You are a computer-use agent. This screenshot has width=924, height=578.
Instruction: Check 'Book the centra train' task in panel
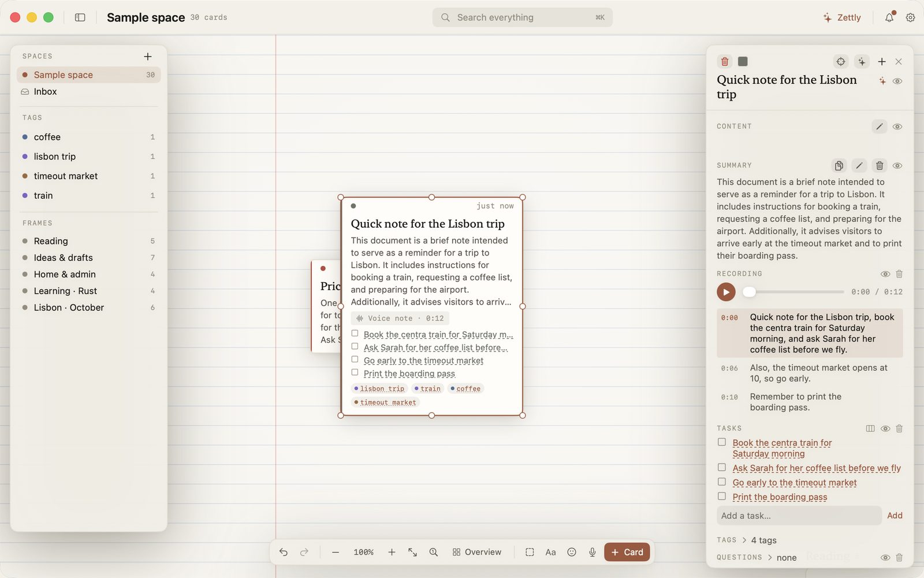click(x=722, y=442)
